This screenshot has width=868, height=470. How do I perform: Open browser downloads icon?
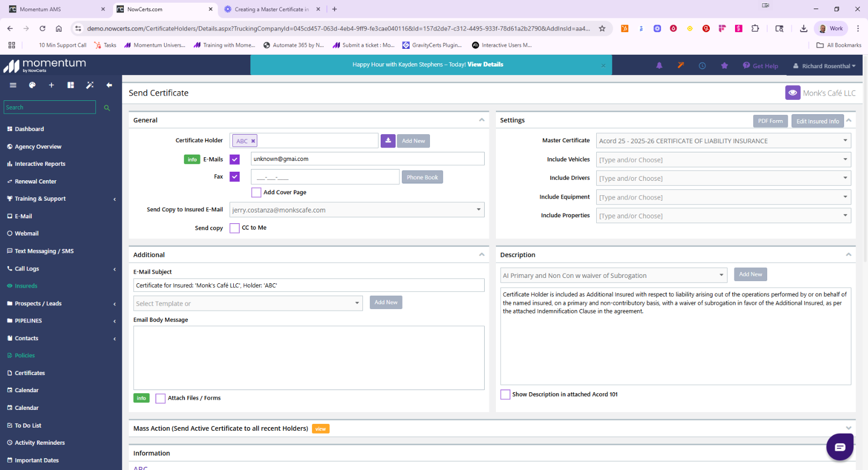coord(804,28)
